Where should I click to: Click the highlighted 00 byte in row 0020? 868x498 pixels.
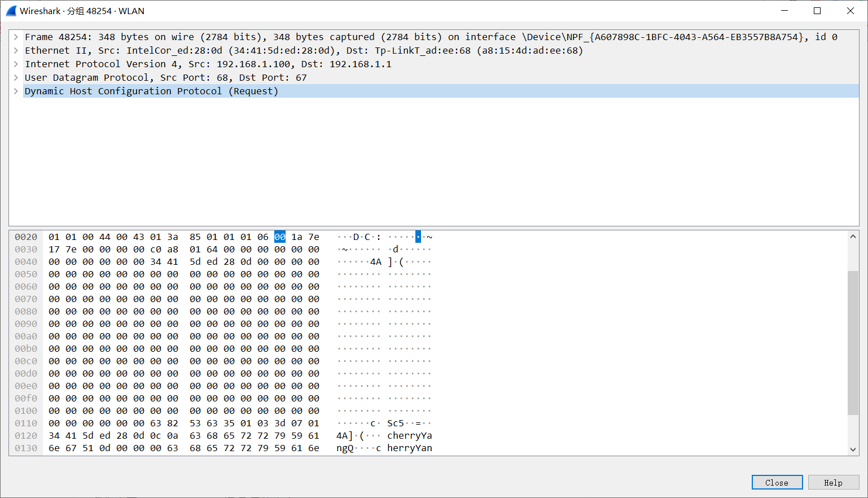point(280,237)
